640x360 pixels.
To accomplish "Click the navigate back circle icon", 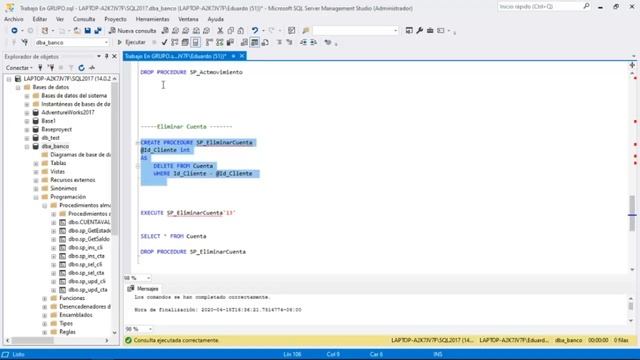I will [14, 31].
